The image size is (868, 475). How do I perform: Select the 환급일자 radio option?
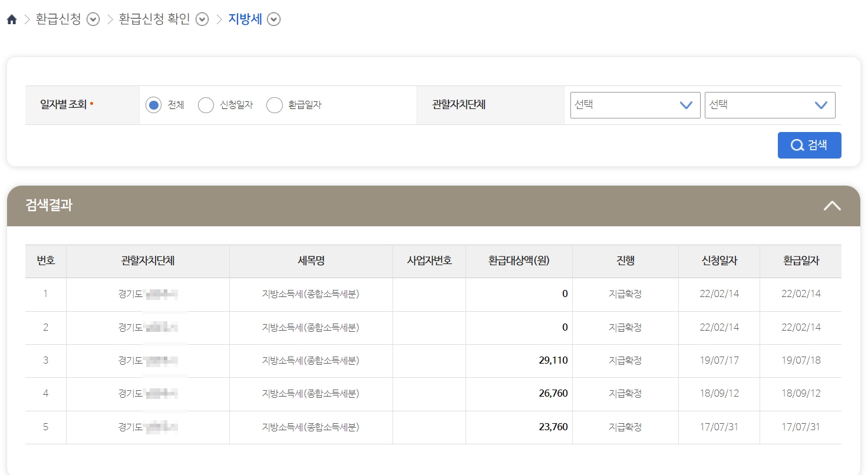coord(275,104)
